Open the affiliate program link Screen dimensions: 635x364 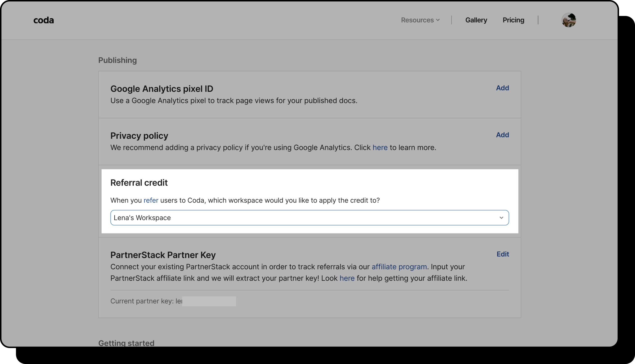coord(399,267)
